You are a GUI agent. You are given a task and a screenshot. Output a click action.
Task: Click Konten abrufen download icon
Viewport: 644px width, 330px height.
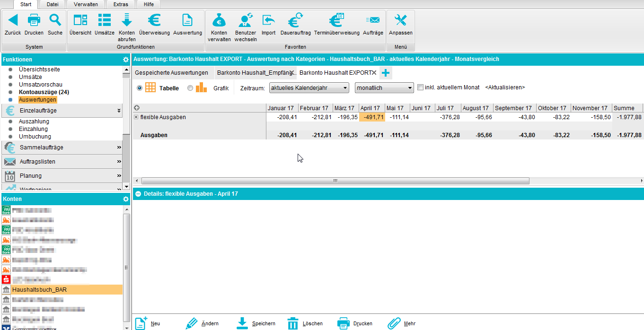[127, 20]
